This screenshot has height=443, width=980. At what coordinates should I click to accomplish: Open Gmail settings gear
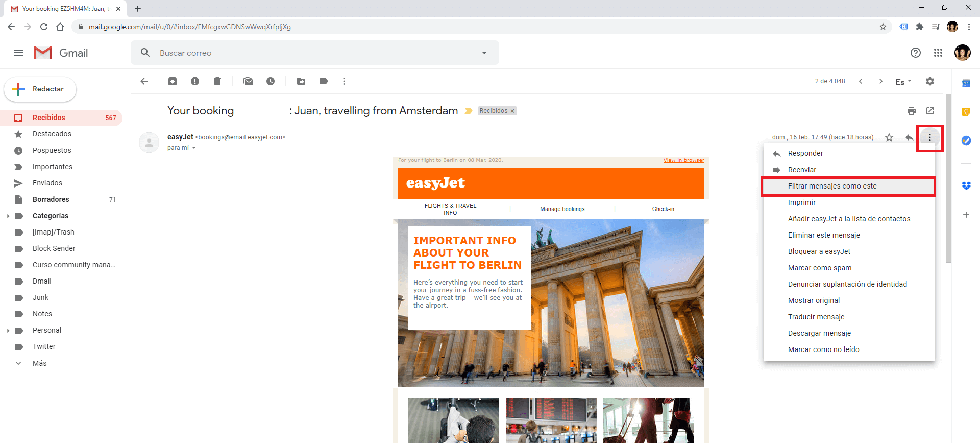point(930,81)
